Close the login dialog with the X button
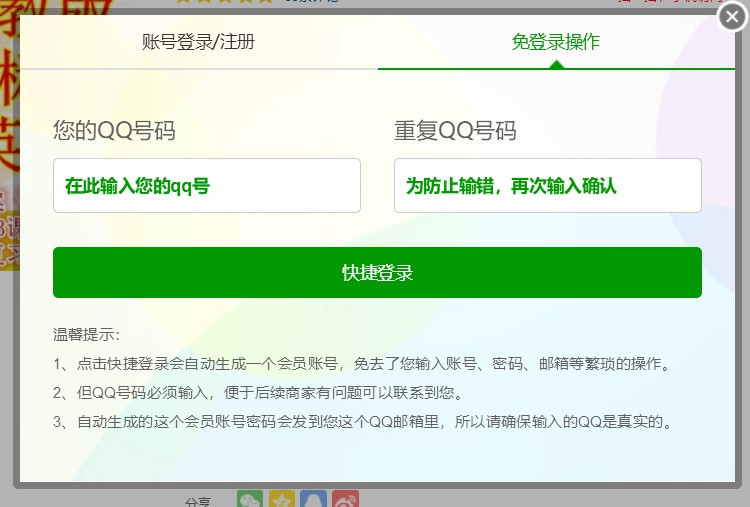The width and height of the screenshot is (750, 507). coord(732,17)
